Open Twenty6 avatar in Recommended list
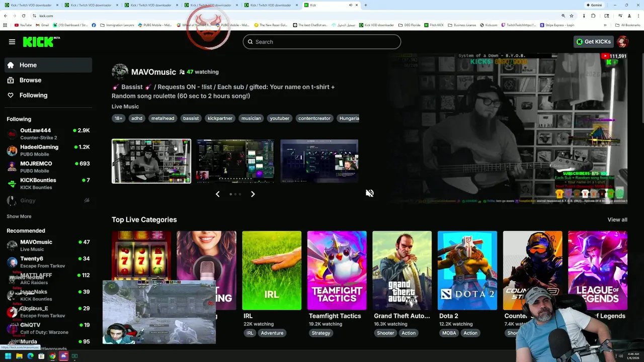Image resolution: width=644 pixels, height=362 pixels. (12, 262)
